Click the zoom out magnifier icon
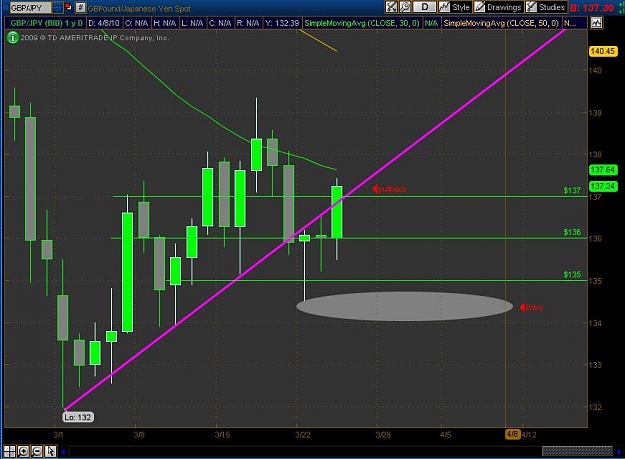The width and height of the screenshot is (625, 459). (37, 451)
